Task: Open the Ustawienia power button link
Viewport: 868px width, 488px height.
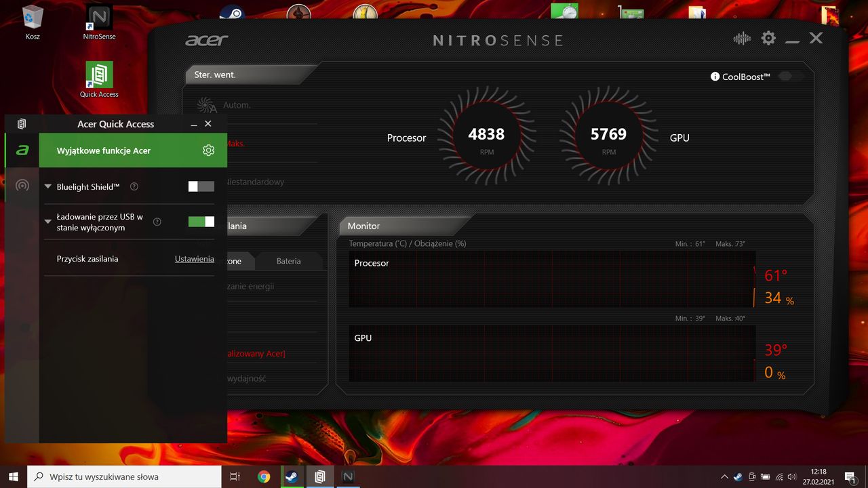Action: (195, 259)
